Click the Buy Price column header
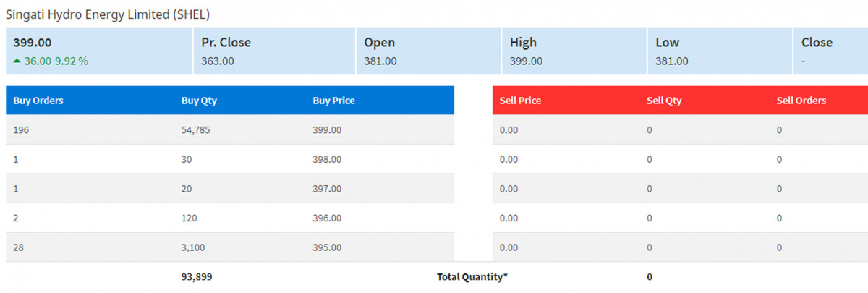The height and width of the screenshot is (293, 868). pos(333,101)
